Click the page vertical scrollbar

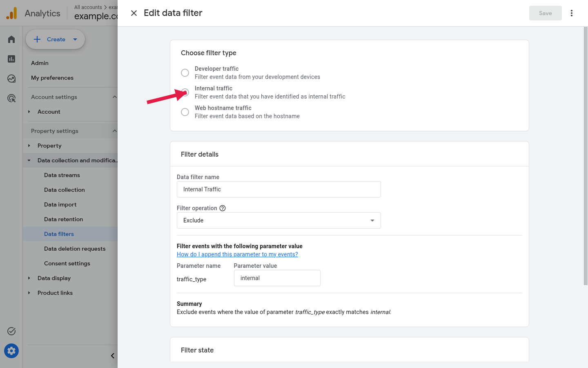point(586,155)
